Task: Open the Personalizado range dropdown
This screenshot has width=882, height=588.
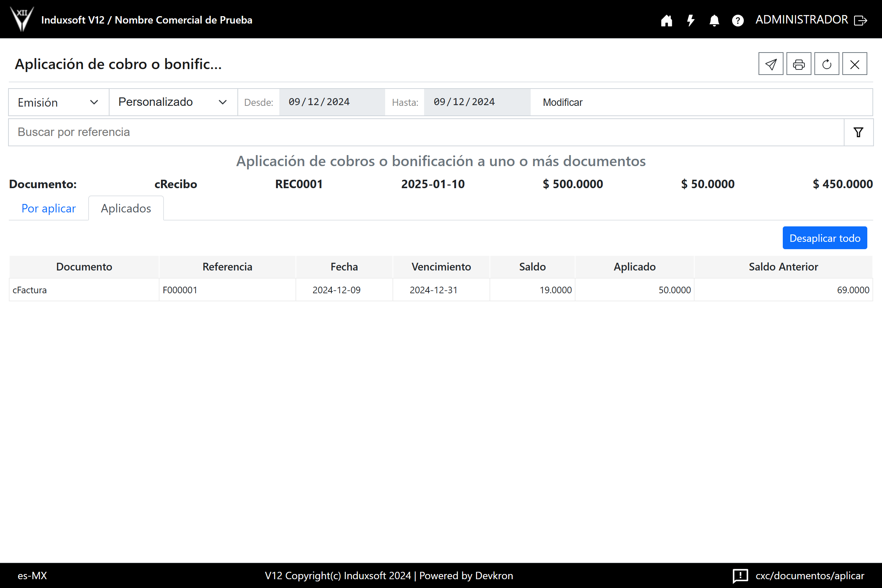Action: pyautogui.click(x=173, y=103)
